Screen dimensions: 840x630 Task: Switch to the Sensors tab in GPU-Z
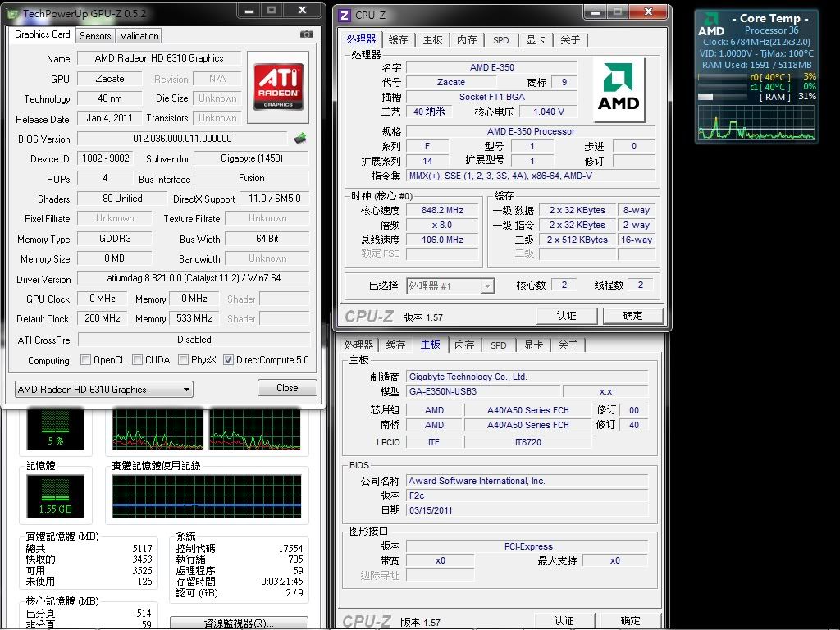click(x=95, y=36)
